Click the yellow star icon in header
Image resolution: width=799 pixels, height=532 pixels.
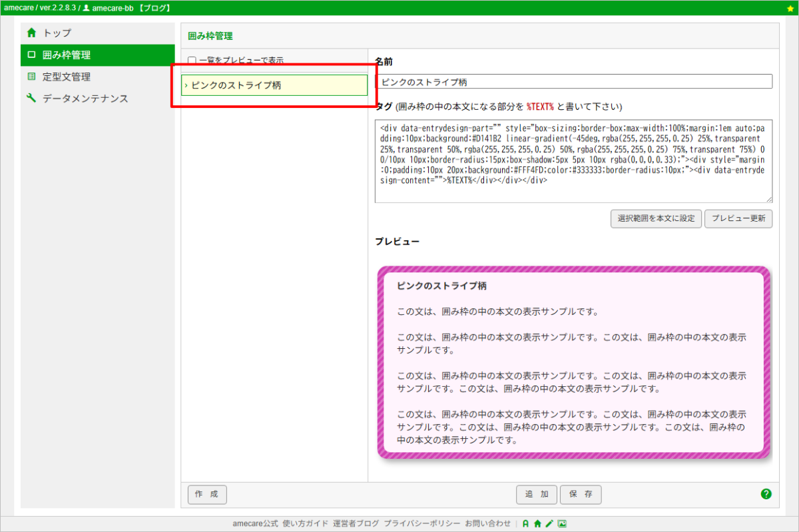790,8
